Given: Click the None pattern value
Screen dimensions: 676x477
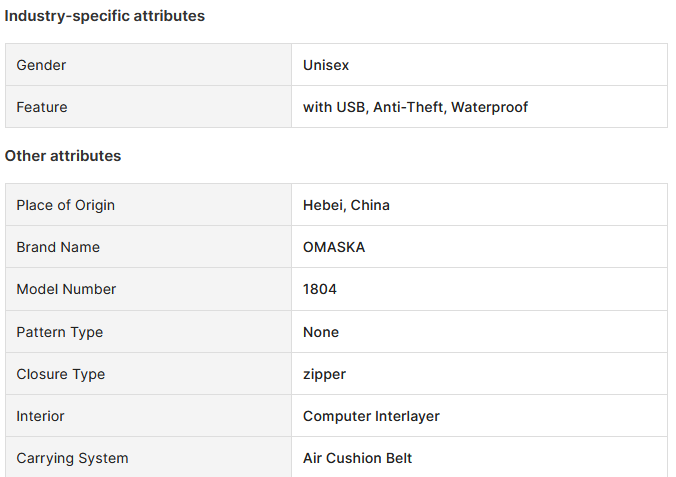Looking at the screenshot, I should click(x=321, y=332).
